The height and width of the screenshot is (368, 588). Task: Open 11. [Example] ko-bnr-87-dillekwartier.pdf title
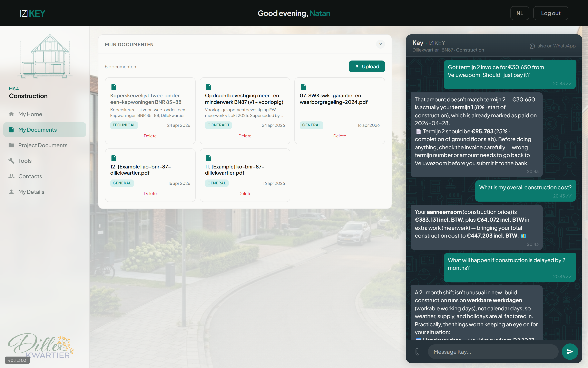pyautogui.click(x=234, y=170)
